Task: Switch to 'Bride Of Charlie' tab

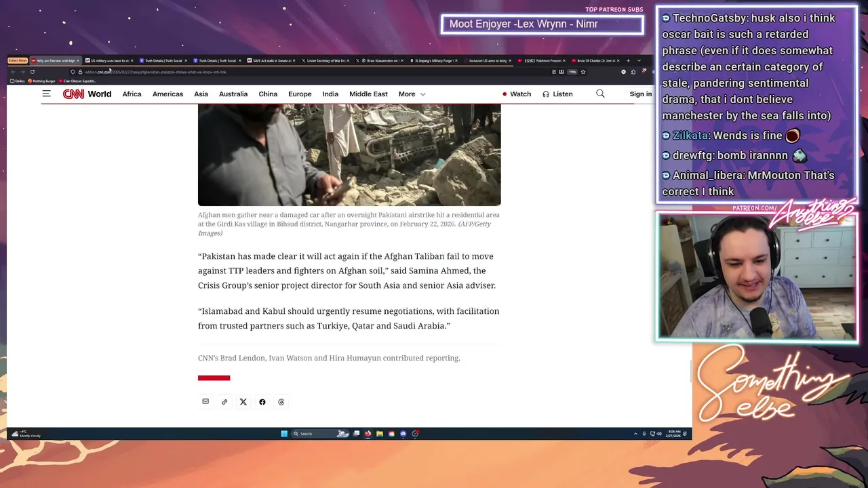Action: (x=595, y=60)
